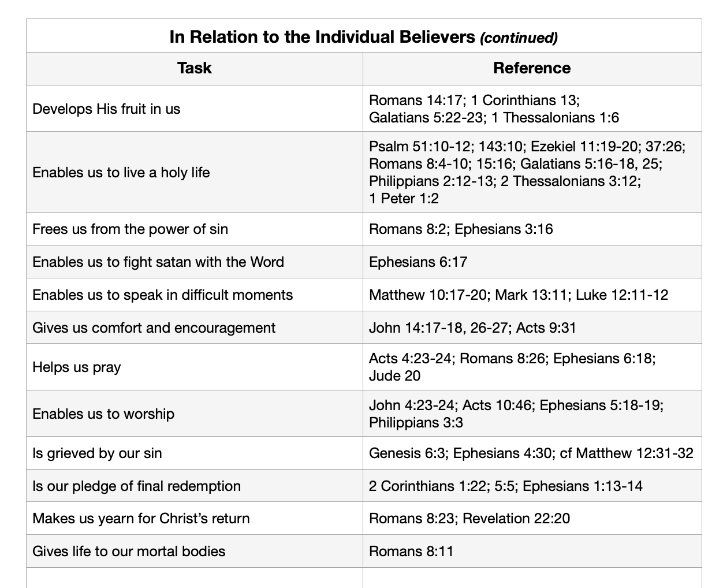This screenshot has height=588, width=723.
Task: Select the 'Task' column header
Action: (x=194, y=68)
